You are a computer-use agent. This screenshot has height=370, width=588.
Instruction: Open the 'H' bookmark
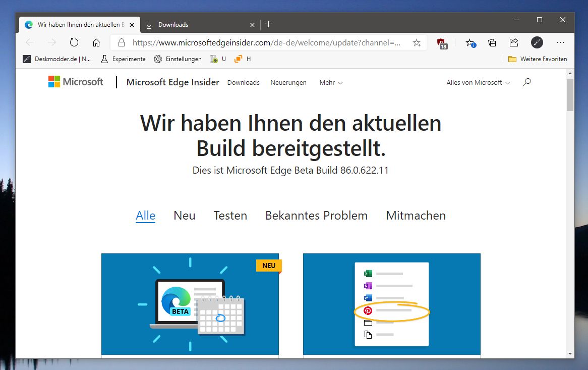point(243,59)
